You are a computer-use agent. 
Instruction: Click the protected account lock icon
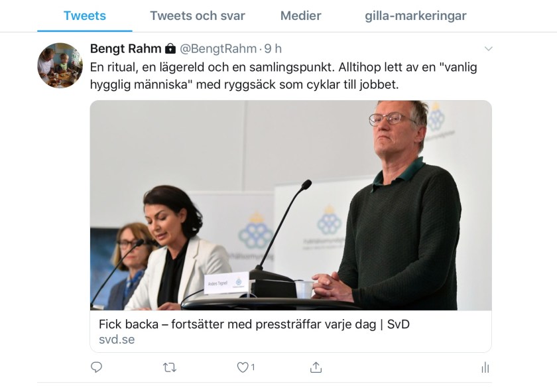click(x=170, y=48)
